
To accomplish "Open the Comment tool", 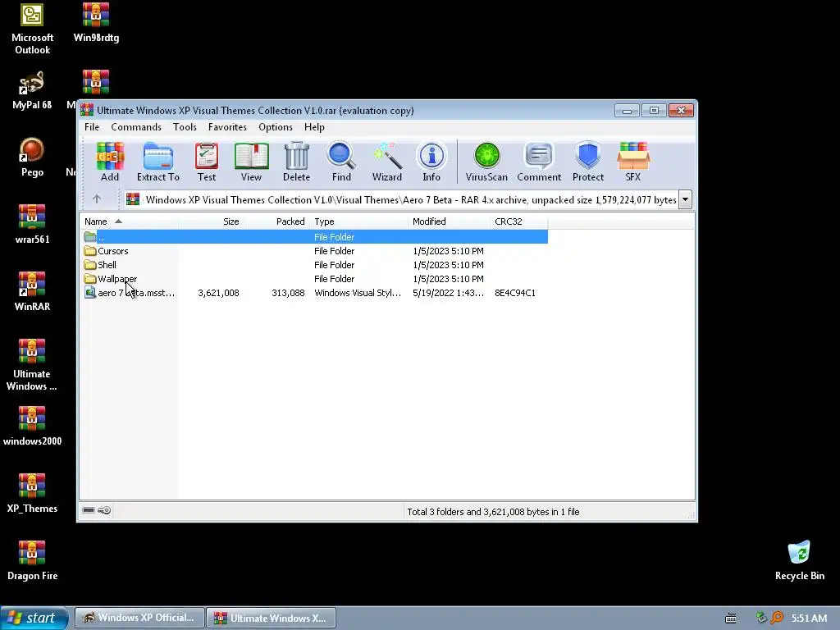I will coord(539,162).
